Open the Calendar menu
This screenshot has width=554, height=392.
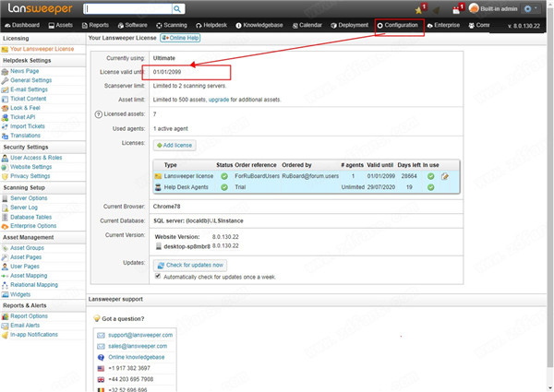(307, 25)
